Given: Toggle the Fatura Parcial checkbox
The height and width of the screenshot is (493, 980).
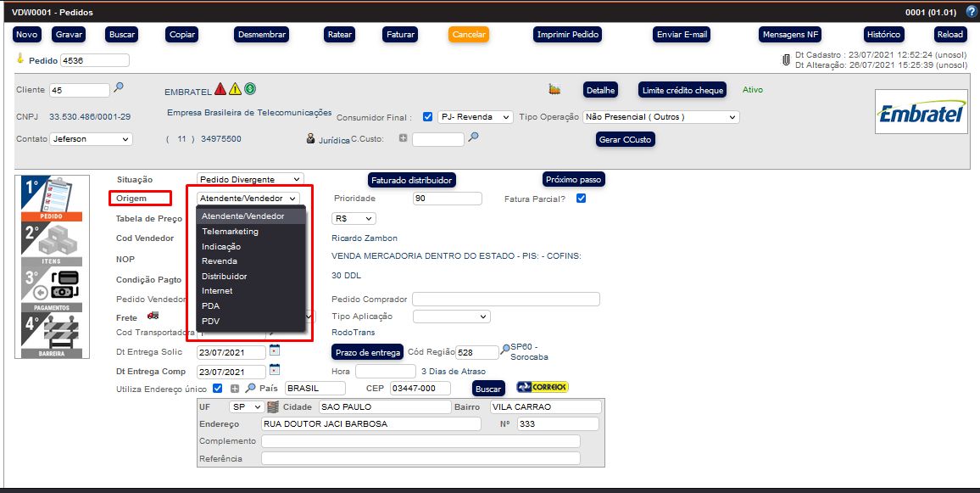Looking at the screenshot, I should point(581,199).
